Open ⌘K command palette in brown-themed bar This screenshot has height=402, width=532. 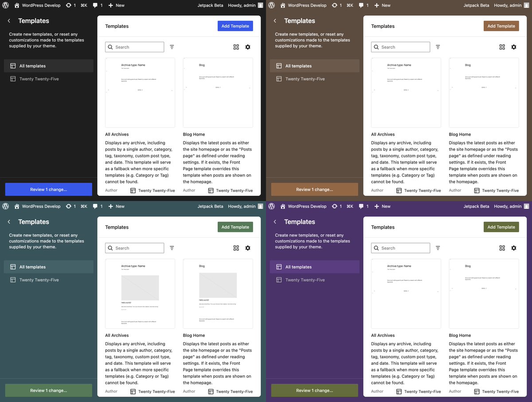pyautogui.click(x=350, y=5)
